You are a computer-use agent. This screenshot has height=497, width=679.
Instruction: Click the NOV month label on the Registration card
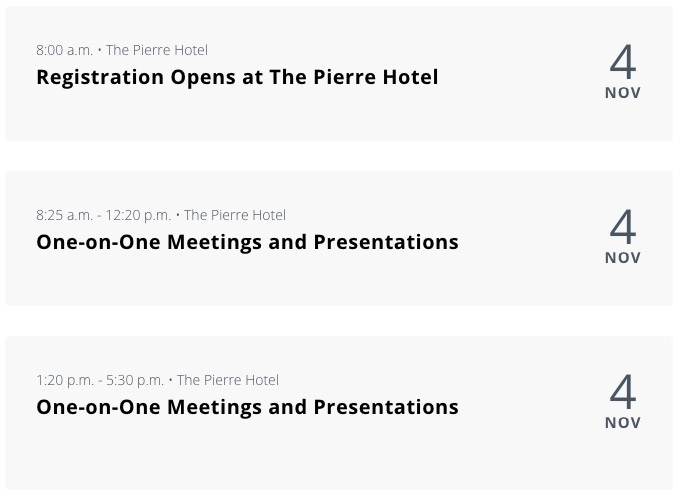[622, 93]
